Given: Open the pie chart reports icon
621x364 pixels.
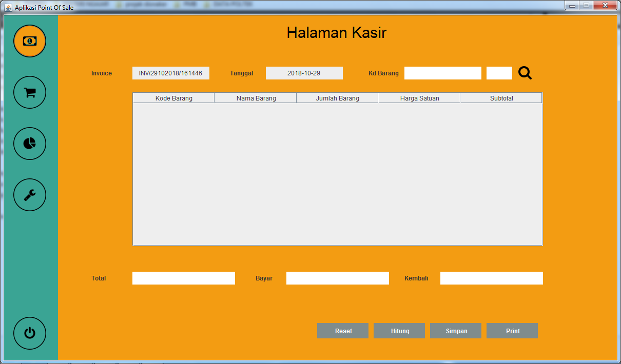Looking at the screenshot, I should (29, 144).
